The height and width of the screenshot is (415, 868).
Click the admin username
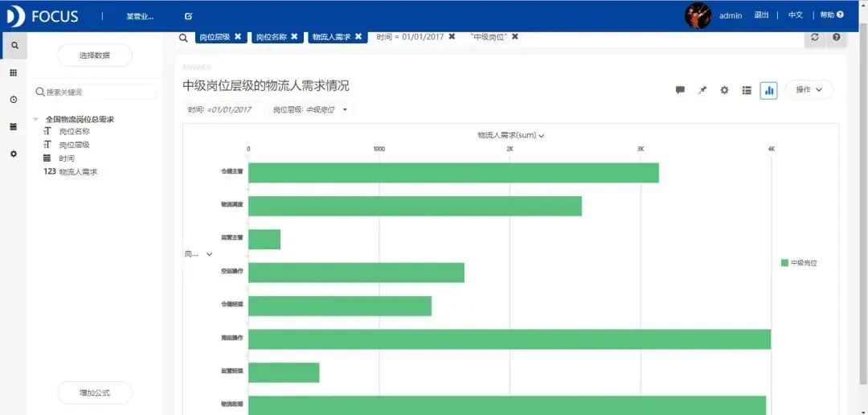730,15
